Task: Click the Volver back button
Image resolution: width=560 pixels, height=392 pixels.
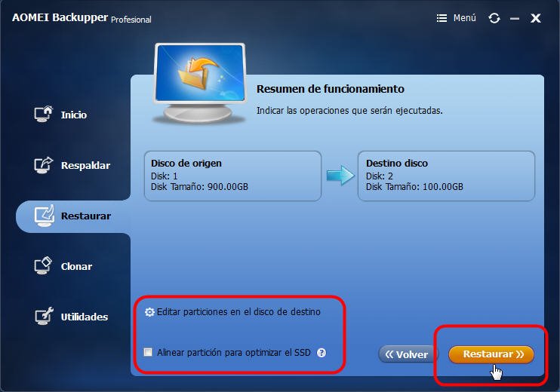Action: [x=407, y=354]
